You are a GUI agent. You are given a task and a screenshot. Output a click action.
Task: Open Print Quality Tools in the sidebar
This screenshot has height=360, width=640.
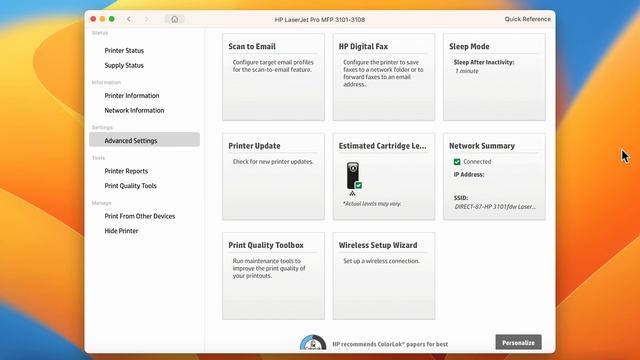coord(131,186)
